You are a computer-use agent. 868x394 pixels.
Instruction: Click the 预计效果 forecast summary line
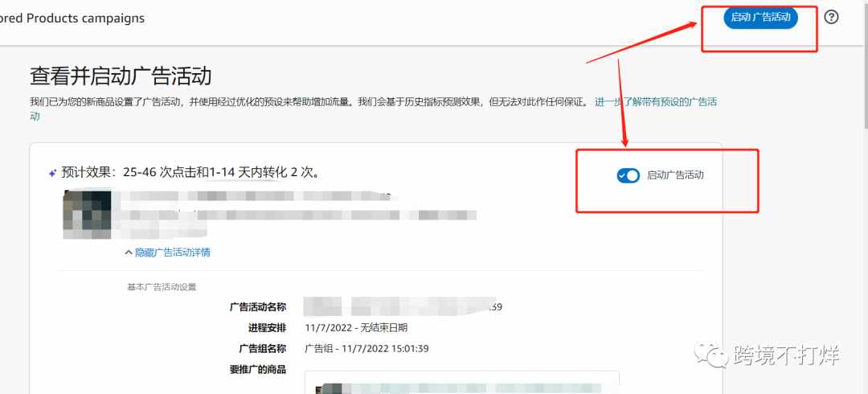tap(191, 172)
